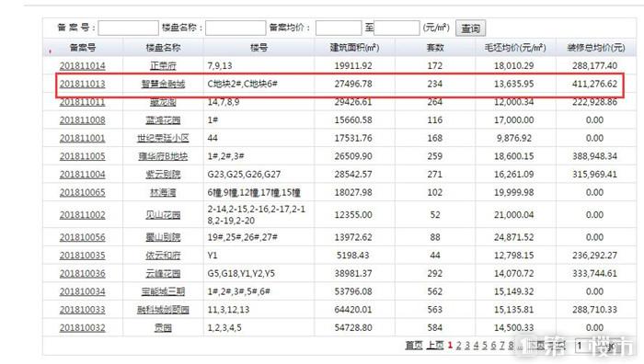Sort by the 备案号 column header
The image size is (644, 364).
point(83,48)
